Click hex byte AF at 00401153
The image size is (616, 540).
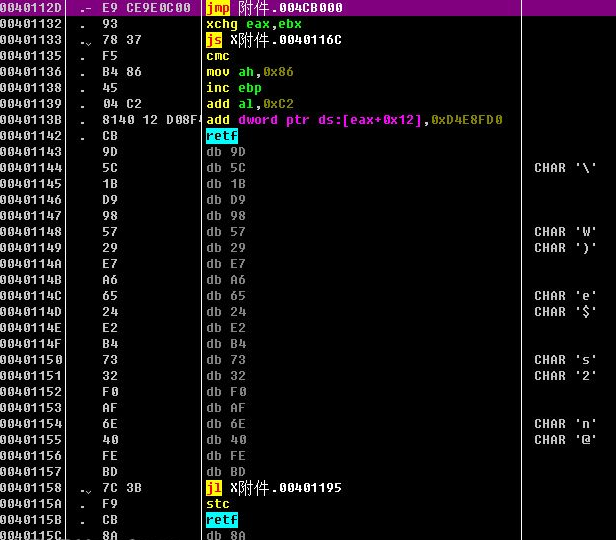tap(110, 408)
